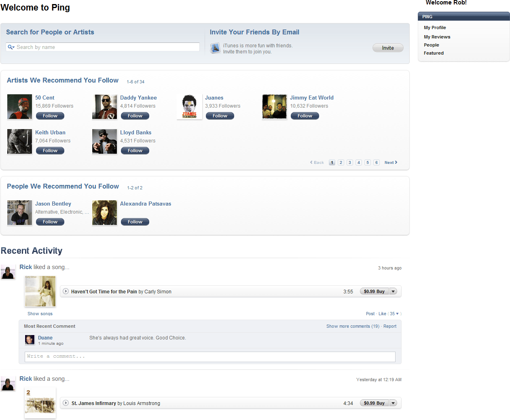This screenshot has height=420, width=510.
Task: Go to artists page 2
Action: tap(341, 163)
